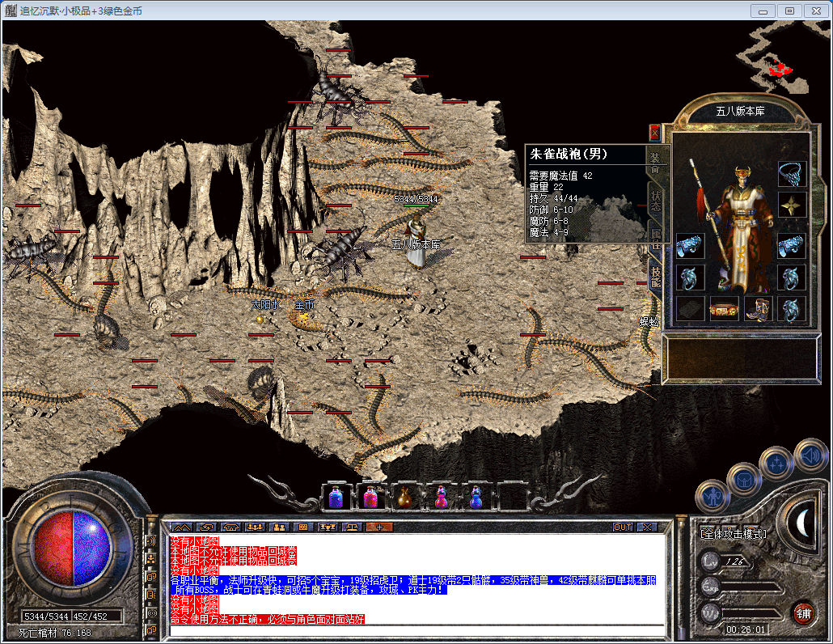Click the Wgt weight bar
Screen dimensions: 833x644
tap(753, 613)
